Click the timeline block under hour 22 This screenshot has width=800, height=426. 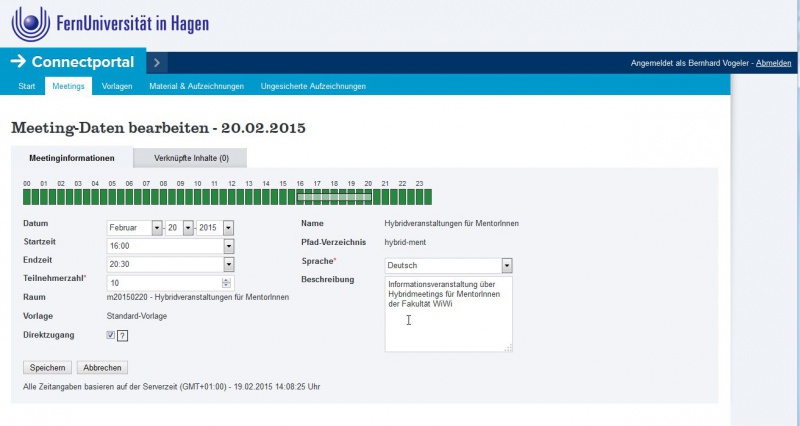coord(403,197)
